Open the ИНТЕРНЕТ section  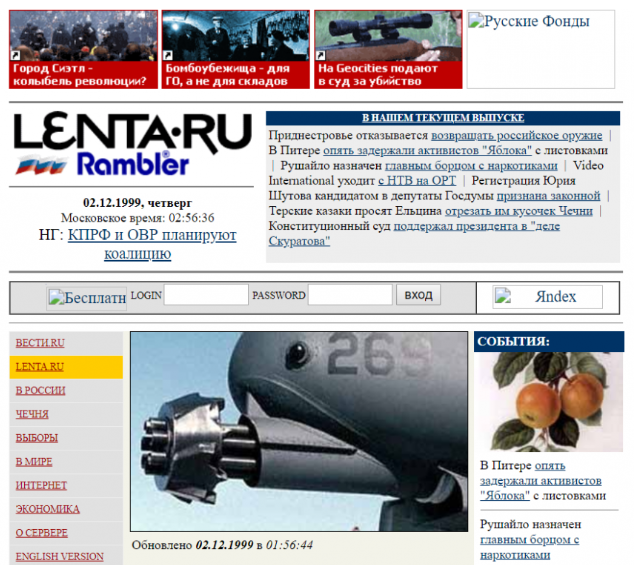[x=41, y=485]
